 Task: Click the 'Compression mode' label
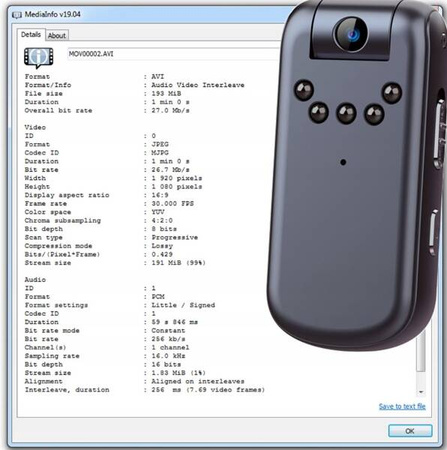tap(58, 246)
